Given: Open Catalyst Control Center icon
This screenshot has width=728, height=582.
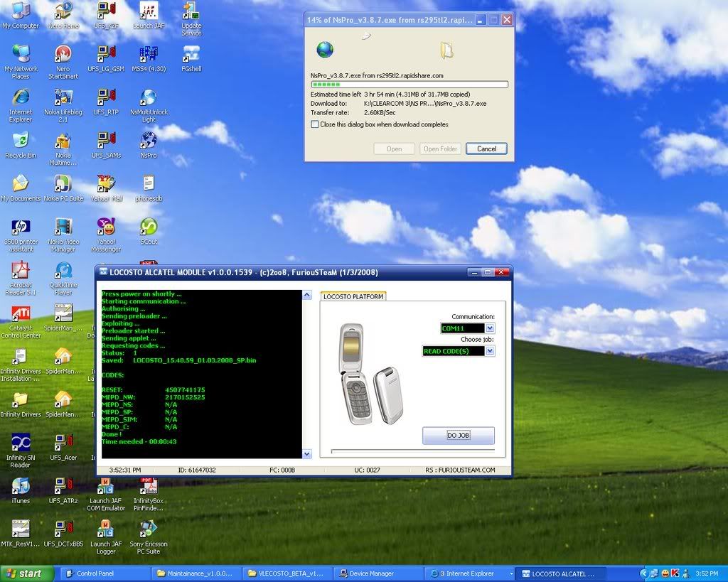Looking at the screenshot, I should coord(21,321).
